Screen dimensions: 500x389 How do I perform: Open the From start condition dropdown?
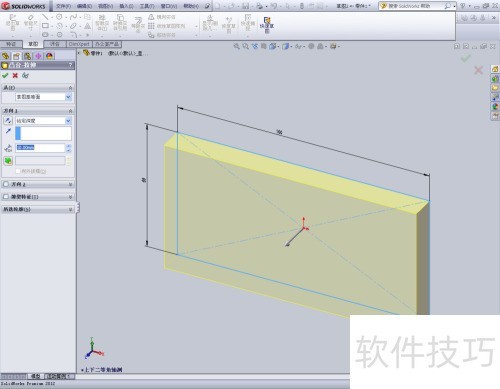pos(43,97)
